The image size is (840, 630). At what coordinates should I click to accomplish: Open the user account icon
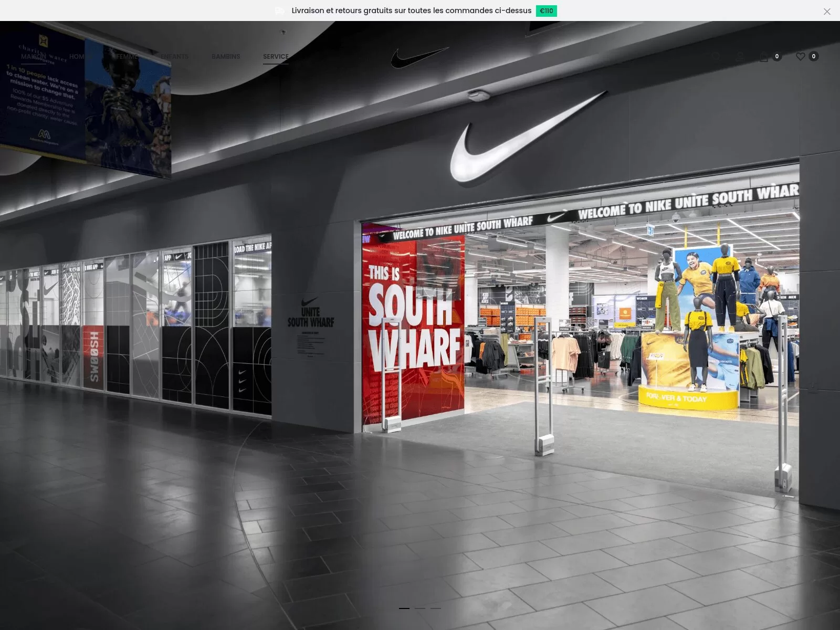click(740, 57)
